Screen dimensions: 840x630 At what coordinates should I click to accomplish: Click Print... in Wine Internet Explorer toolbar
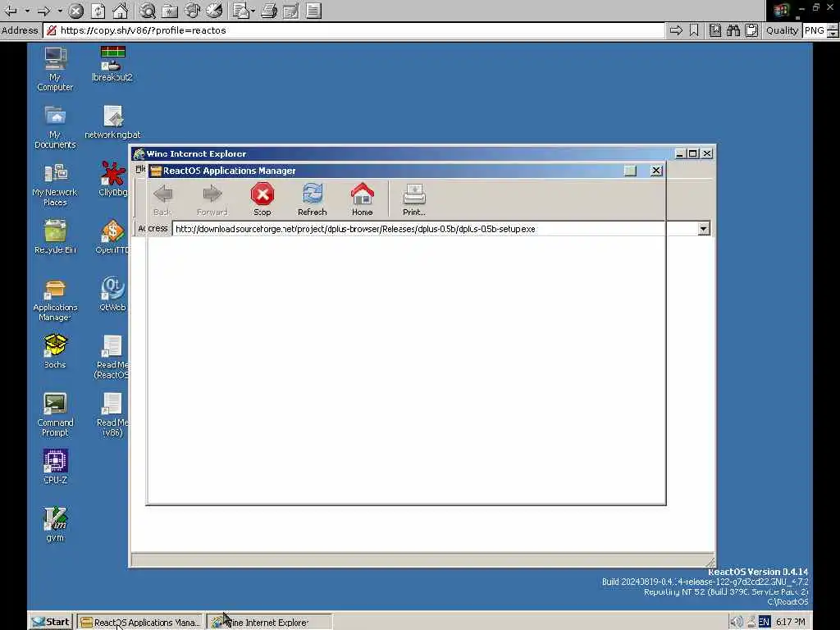point(414,200)
